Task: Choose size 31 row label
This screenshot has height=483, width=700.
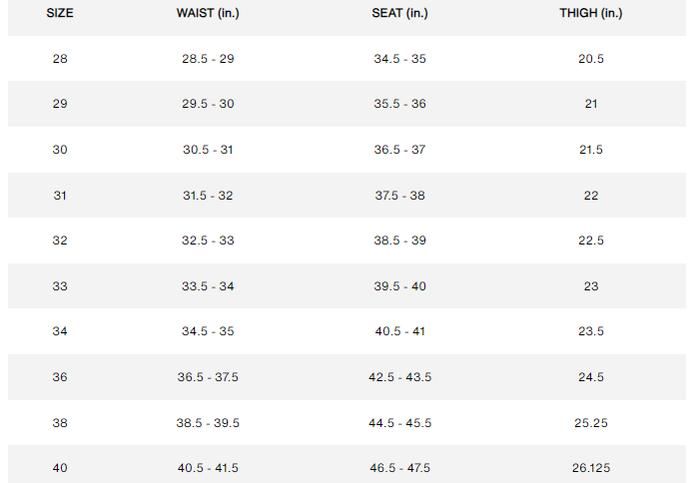Action: point(60,195)
